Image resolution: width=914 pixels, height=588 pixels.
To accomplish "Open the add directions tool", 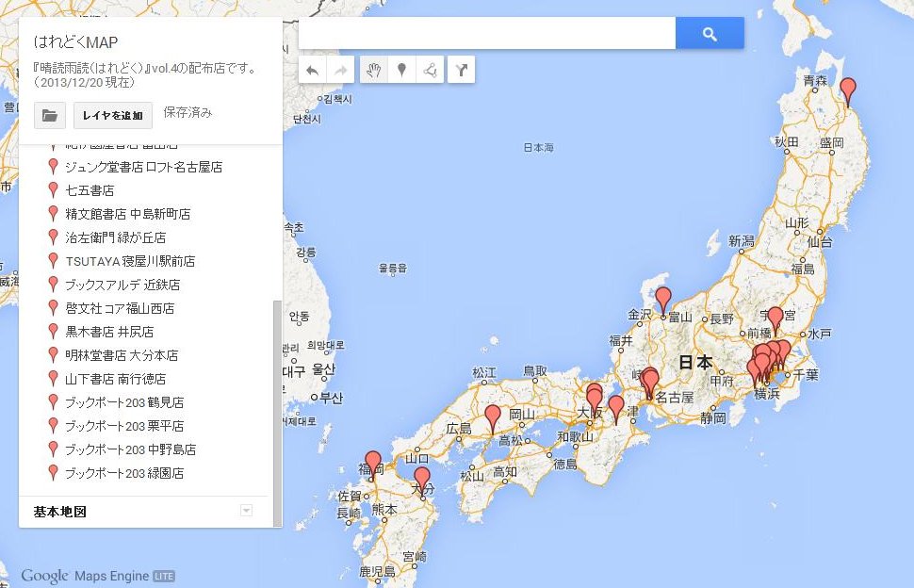I will 461,70.
